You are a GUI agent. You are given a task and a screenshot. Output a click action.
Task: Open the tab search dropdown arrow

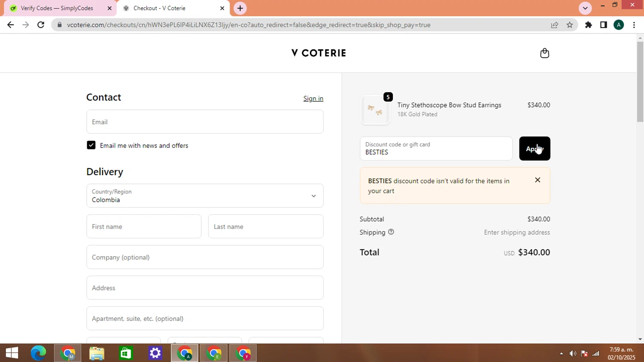pyautogui.click(x=585, y=8)
